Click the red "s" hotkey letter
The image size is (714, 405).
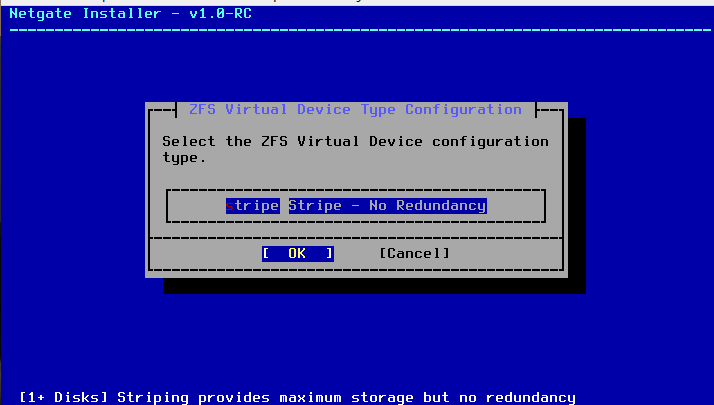point(230,206)
